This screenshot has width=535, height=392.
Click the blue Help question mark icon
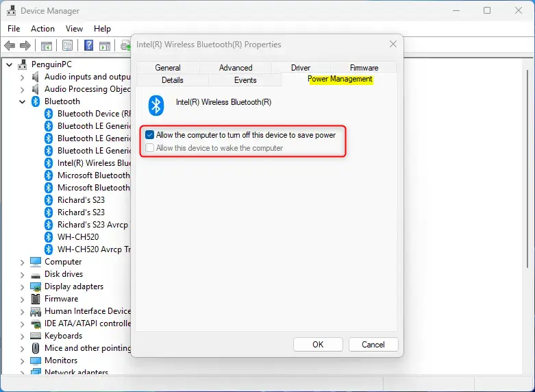[89, 45]
